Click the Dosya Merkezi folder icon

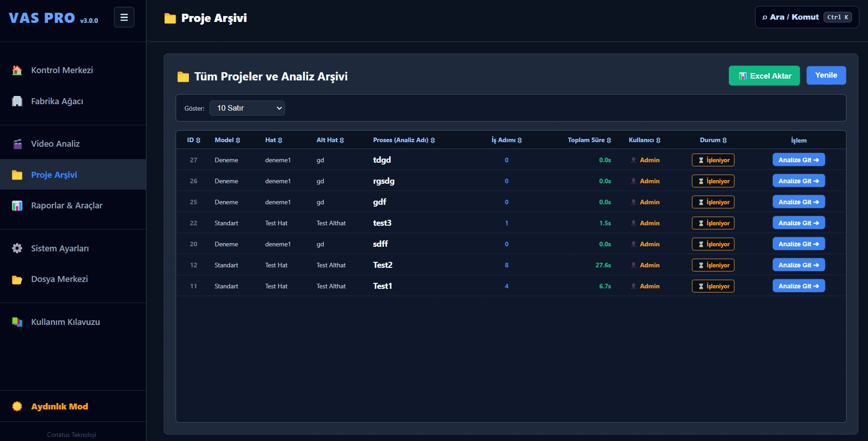point(17,279)
